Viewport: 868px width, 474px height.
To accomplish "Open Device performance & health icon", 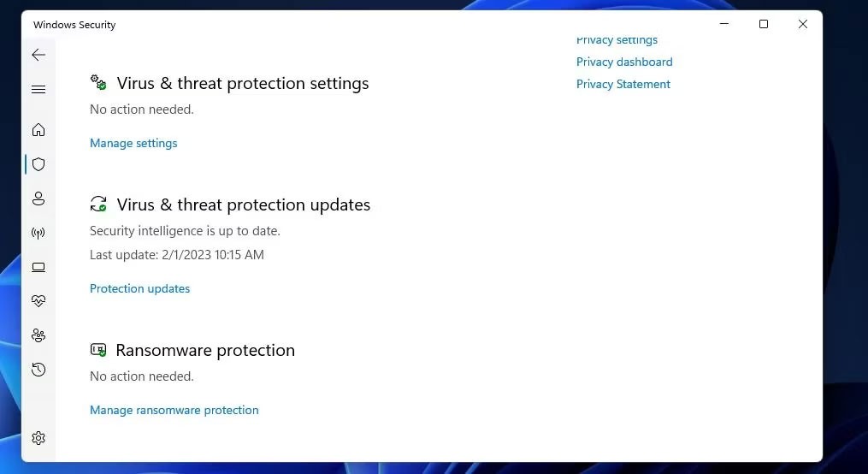I will tap(38, 301).
